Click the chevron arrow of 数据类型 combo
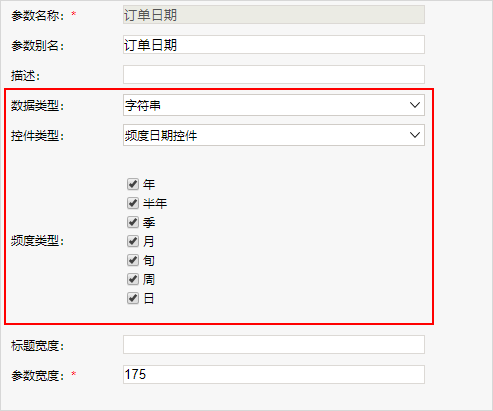 pyautogui.click(x=415, y=105)
